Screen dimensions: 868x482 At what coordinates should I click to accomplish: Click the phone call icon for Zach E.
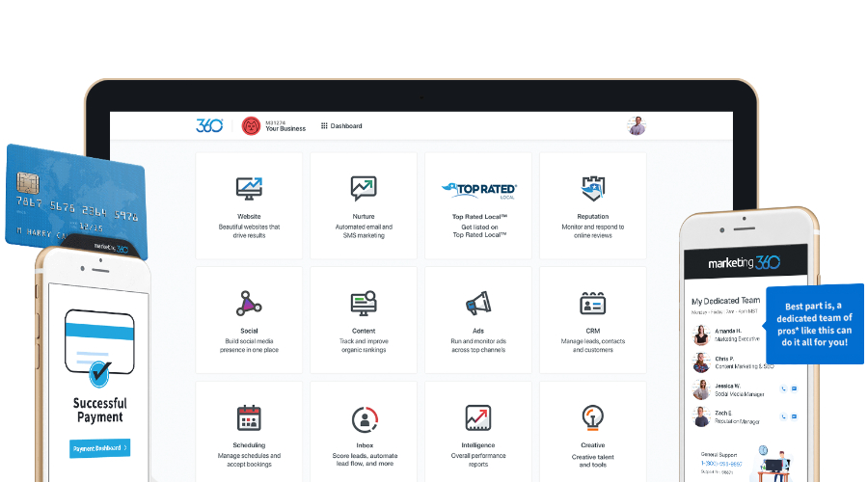(783, 416)
